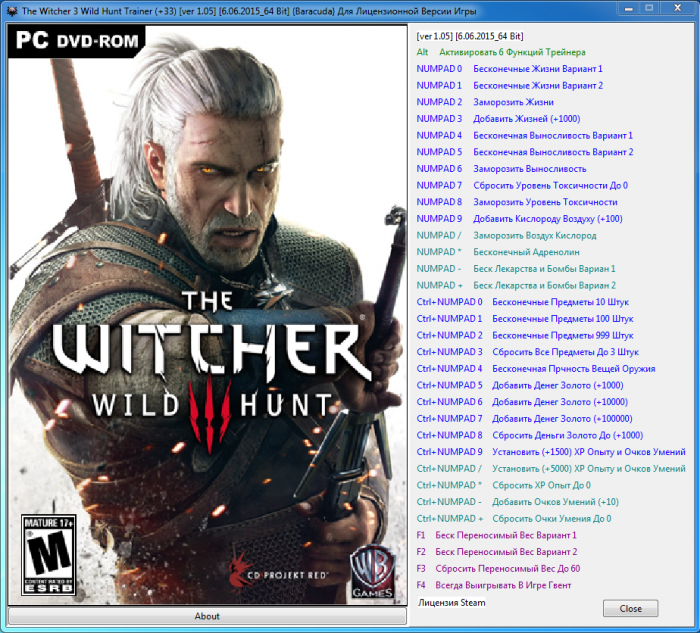Click 'NUMPAD + Беск Лекарства и Бомбы Вариан 2'
This screenshot has width=700, height=633.
[x=516, y=285]
